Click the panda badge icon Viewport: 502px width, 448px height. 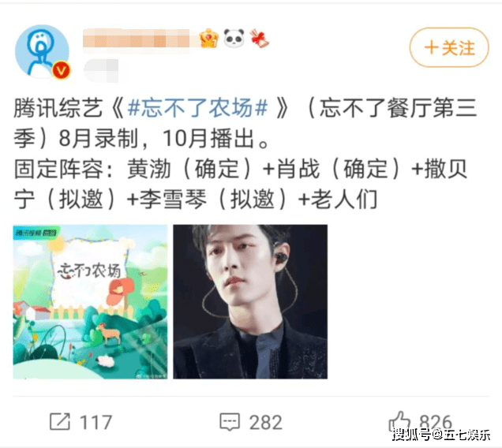point(234,39)
